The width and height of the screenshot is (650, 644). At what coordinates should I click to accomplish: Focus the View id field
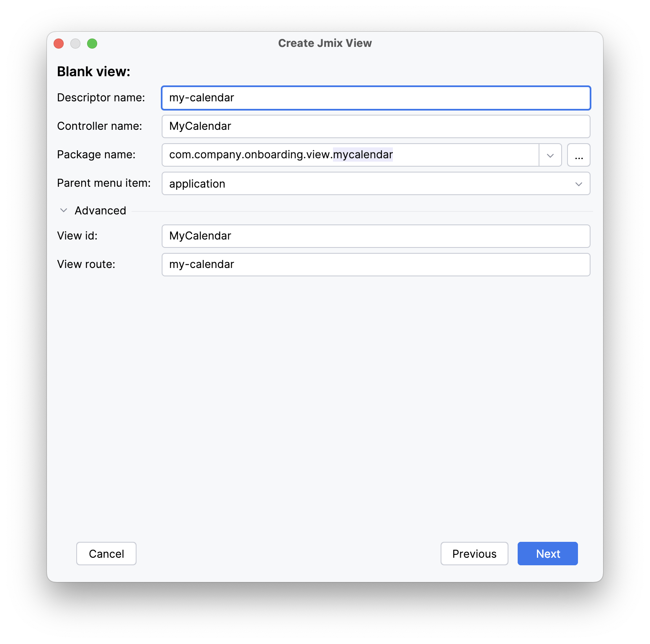pyautogui.click(x=376, y=236)
